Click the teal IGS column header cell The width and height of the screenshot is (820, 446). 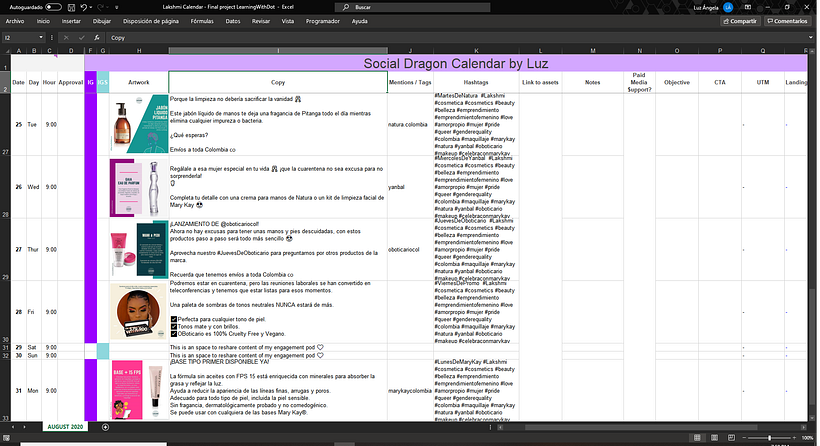point(103,83)
